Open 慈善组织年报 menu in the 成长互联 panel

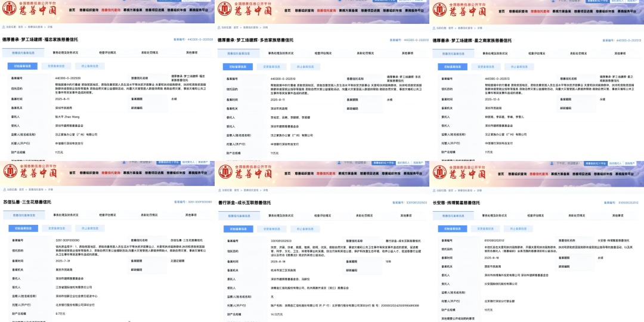click(x=391, y=174)
